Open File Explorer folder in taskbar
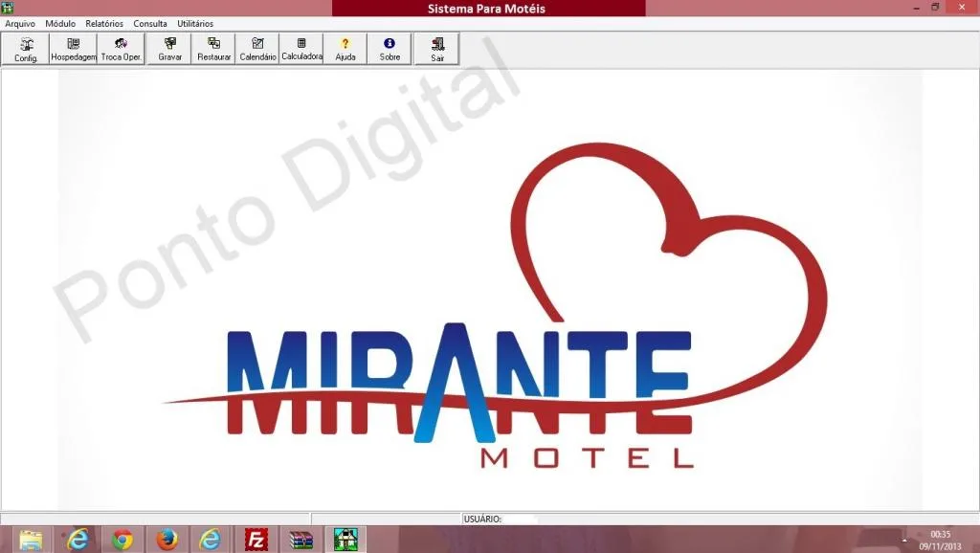Viewport: 980px width, 553px height. coord(31,540)
